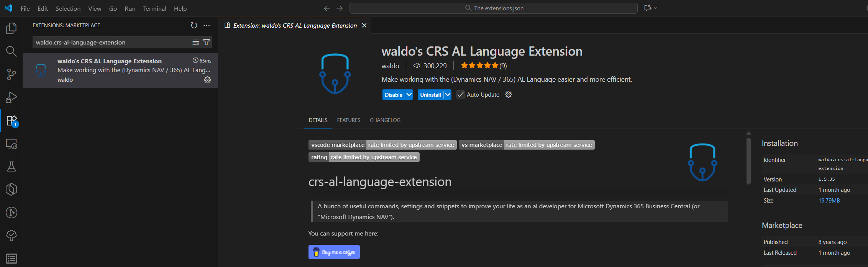This screenshot has height=267, width=868.
Task: Switch to the FEATURES tab
Action: pyautogui.click(x=349, y=120)
